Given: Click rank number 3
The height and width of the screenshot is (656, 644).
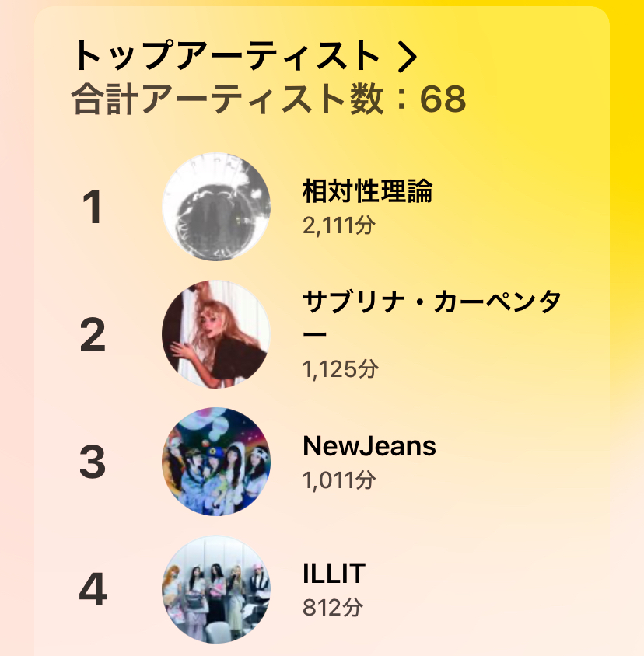Looking at the screenshot, I should [x=93, y=462].
